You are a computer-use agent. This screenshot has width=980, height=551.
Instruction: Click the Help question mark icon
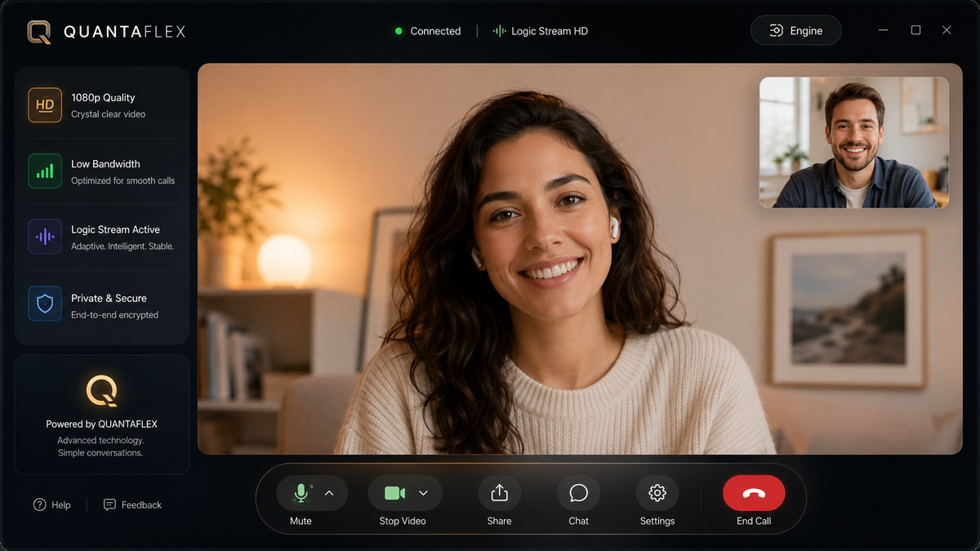[x=39, y=504]
